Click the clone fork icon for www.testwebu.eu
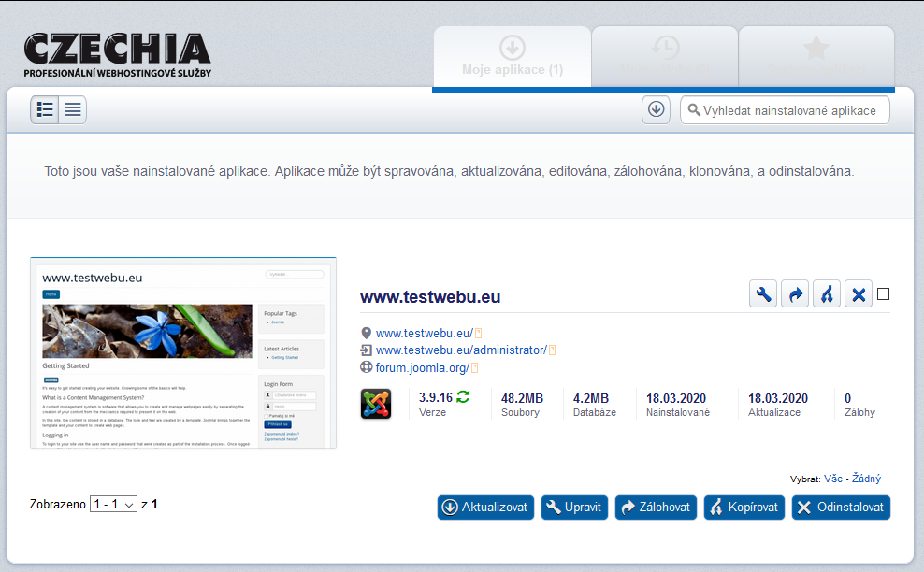This screenshot has height=572, width=924. [827, 294]
